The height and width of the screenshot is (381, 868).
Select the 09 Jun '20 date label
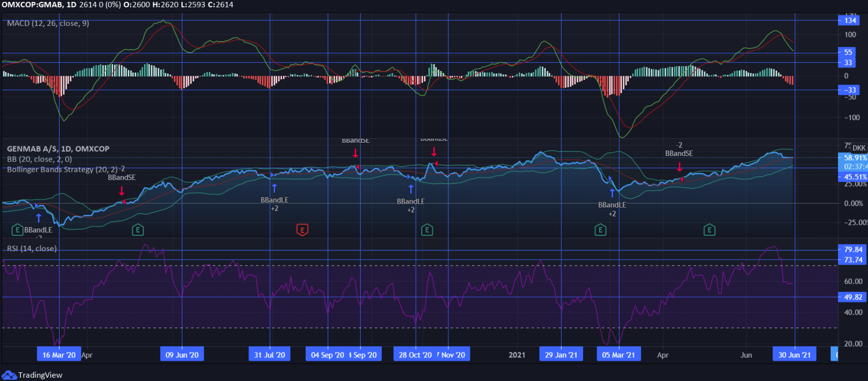point(182,355)
